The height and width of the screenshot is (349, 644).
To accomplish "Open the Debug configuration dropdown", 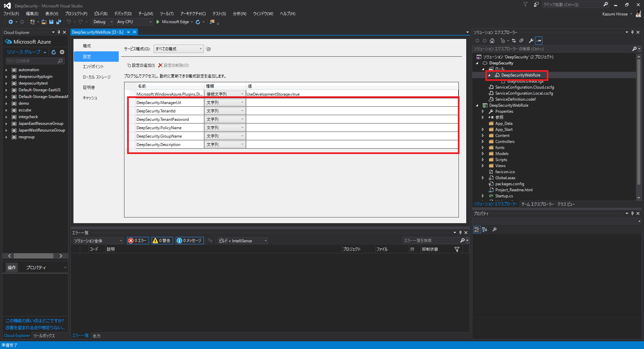I will (x=103, y=22).
